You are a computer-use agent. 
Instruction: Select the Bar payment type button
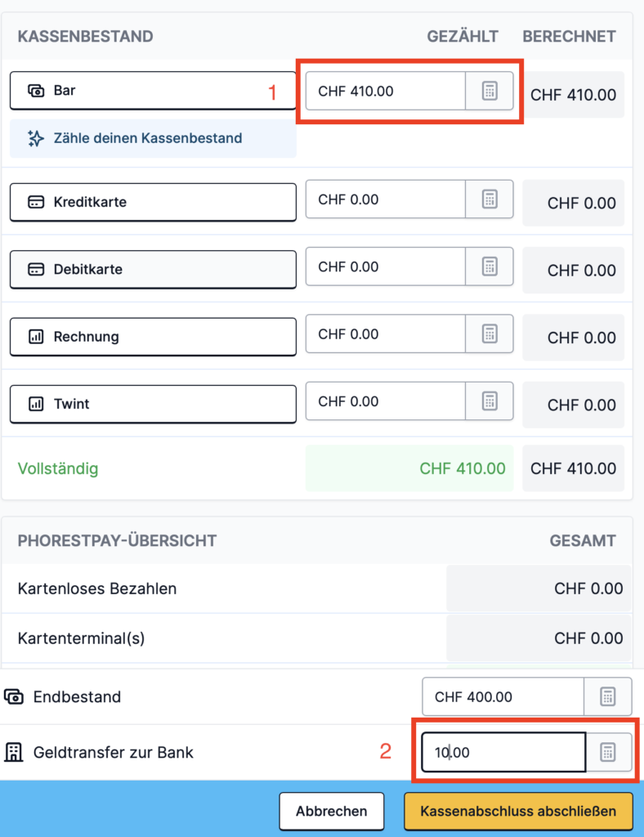pos(153,91)
